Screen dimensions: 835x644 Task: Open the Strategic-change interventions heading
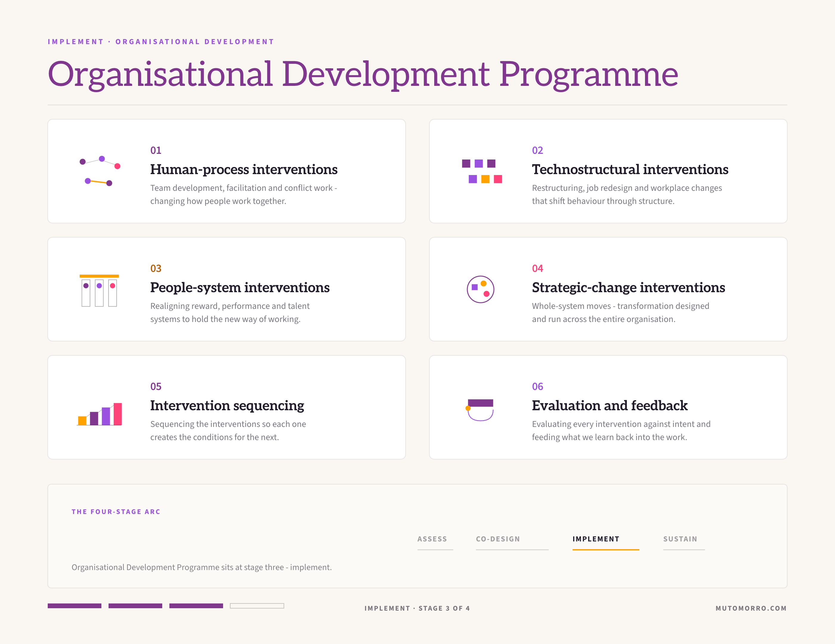coord(628,287)
